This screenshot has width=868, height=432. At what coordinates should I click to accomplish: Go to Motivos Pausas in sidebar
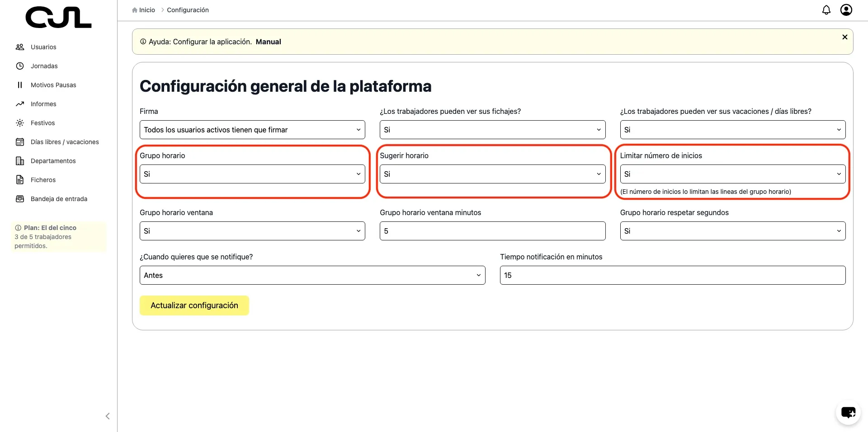tap(53, 85)
